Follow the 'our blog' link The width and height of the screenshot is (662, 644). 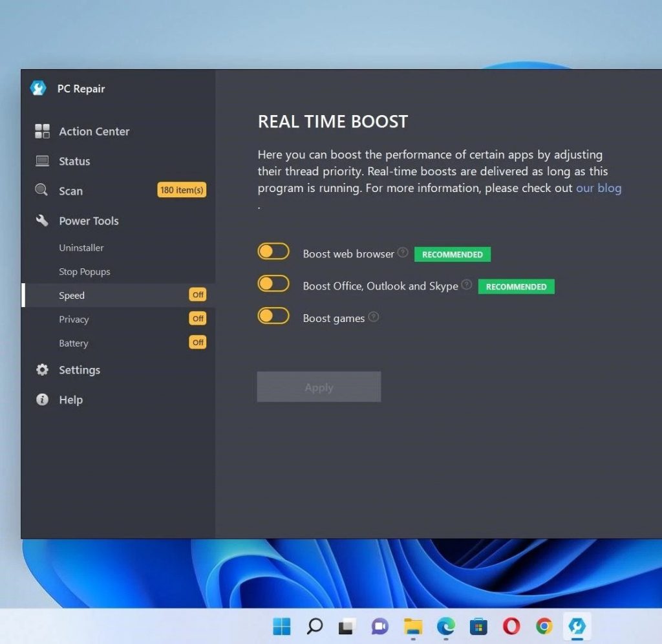coord(598,188)
